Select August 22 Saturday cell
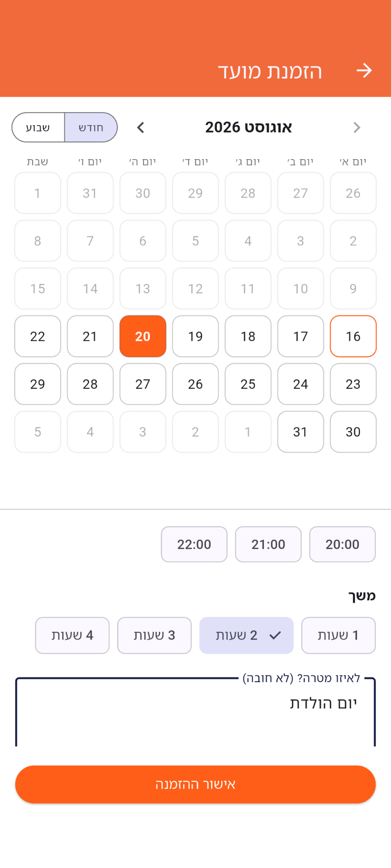Screen dimensions: 391x868 [x=38, y=336]
